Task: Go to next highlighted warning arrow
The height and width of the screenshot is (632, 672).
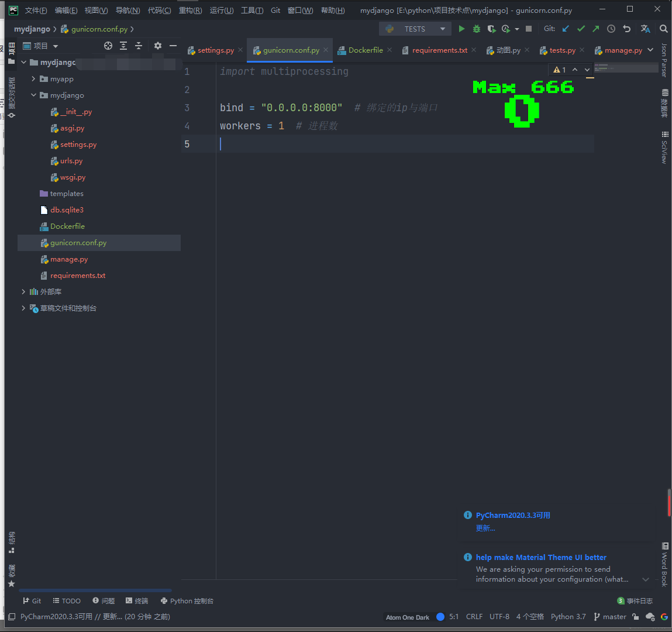Action: pos(587,70)
